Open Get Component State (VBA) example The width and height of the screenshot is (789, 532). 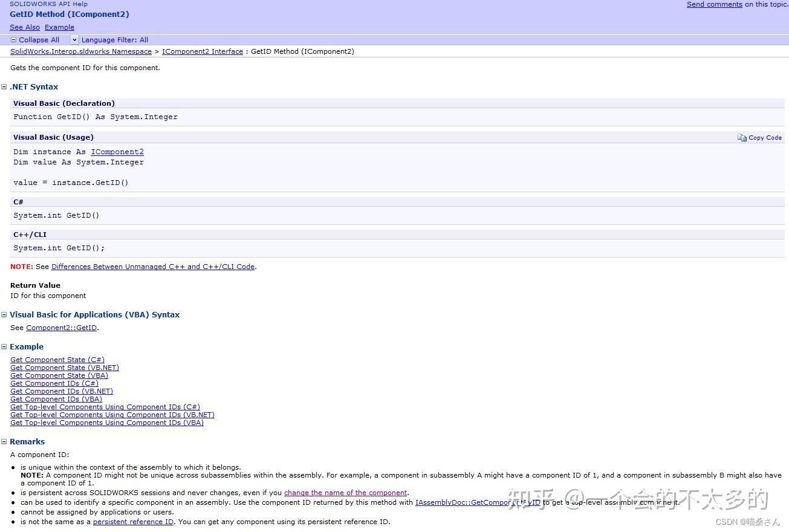point(59,375)
